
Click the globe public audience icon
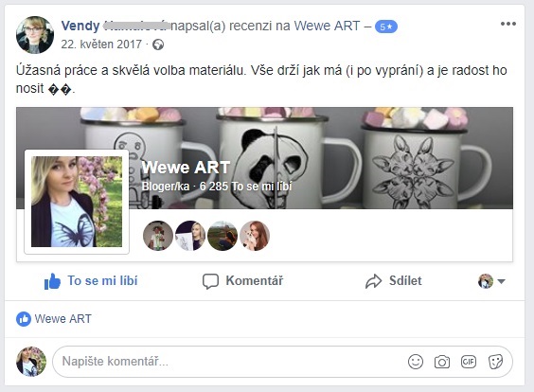pyautogui.click(x=158, y=45)
